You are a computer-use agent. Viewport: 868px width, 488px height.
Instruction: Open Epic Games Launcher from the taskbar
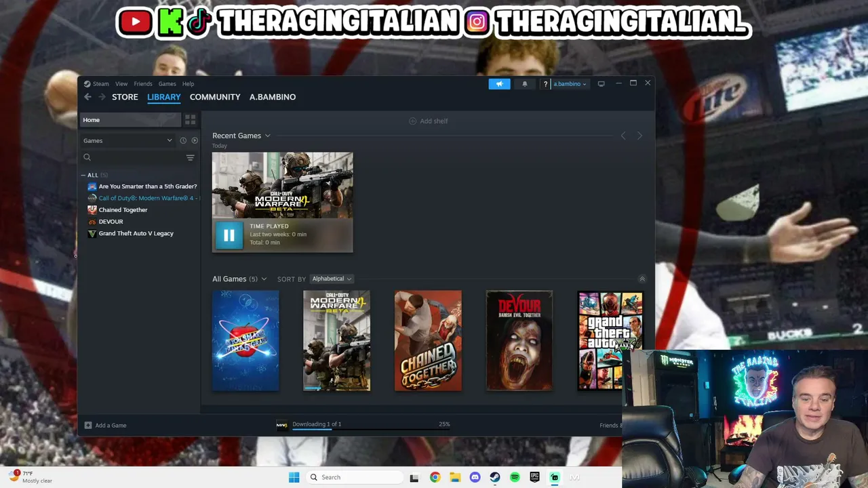coord(534,477)
